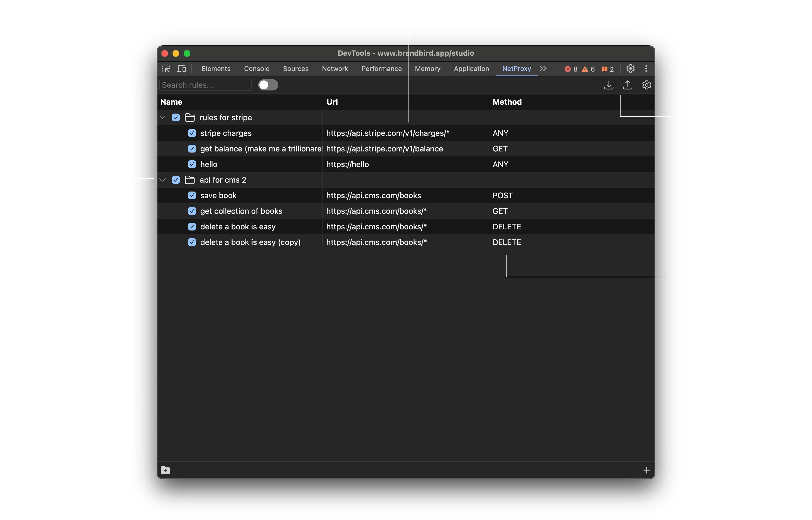
Task: Toggle the NetProxy enable switch
Action: [x=268, y=85]
